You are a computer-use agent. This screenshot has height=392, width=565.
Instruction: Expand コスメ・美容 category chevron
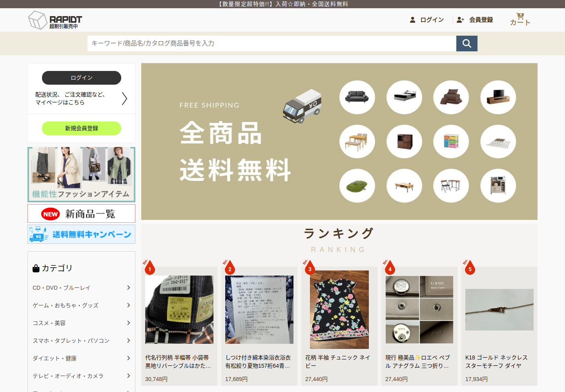pyautogui.click(x=128, y=323)
